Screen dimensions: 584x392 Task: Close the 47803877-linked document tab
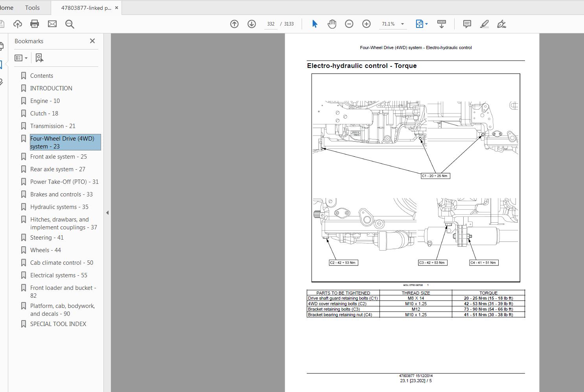tap(116, 8)
